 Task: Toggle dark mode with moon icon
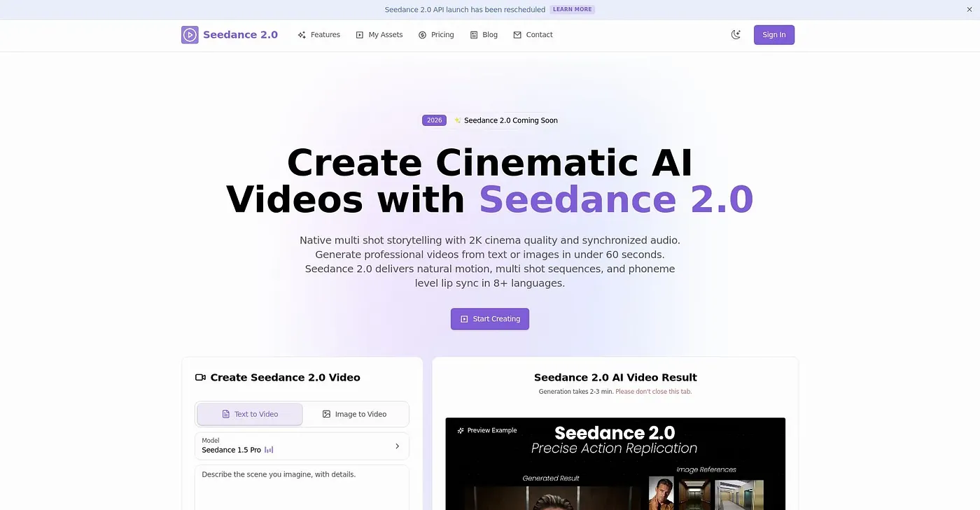736,35
